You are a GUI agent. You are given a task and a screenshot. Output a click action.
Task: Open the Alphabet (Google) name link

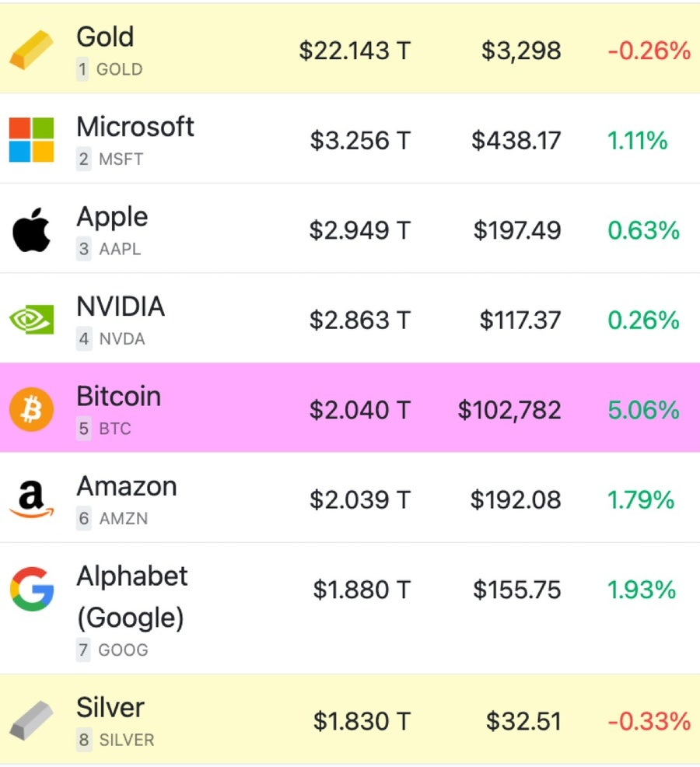click(x=132, y=597)
